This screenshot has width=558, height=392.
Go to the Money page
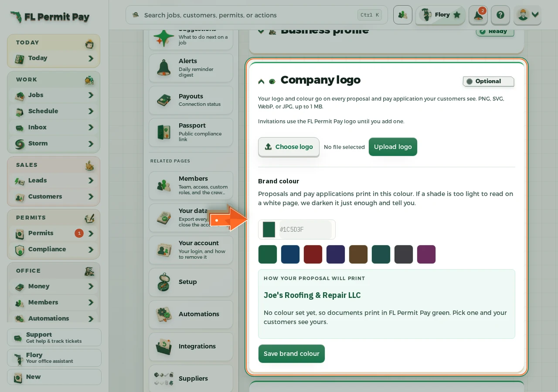[54, 287]
